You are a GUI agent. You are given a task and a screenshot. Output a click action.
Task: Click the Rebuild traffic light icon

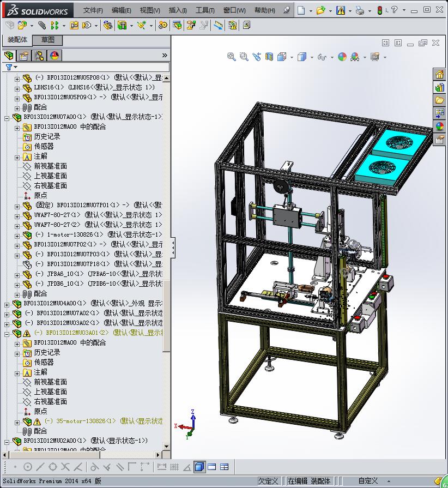(x=379, y=10)
